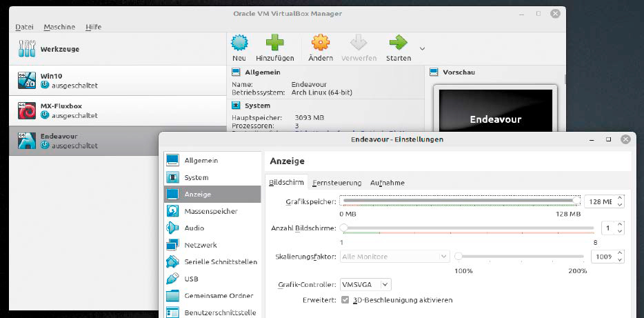Open Gemeinsame Ordner folder icon
This screenshot has width=644, height=318.
pyautogui.click(x=172, y=295)
